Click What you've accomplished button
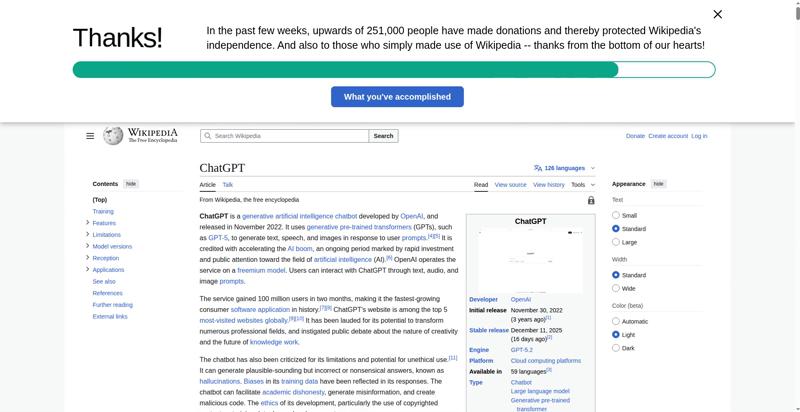 pos(397,97)
